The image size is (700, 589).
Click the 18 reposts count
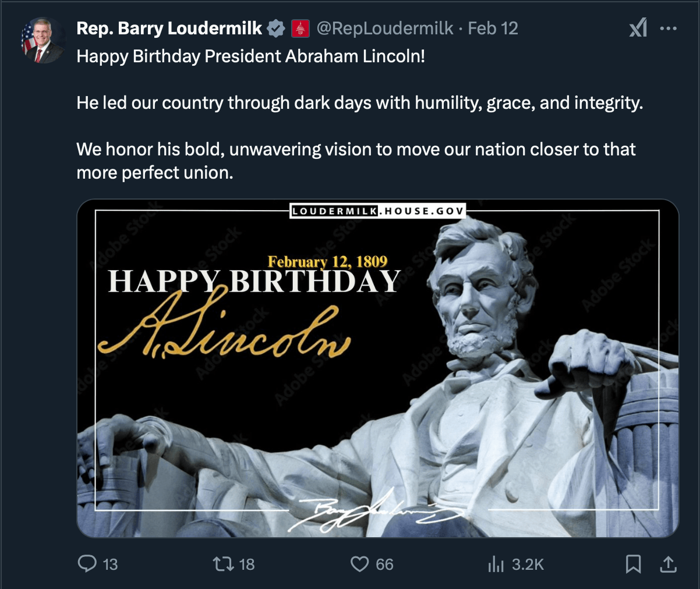(247, 564)
